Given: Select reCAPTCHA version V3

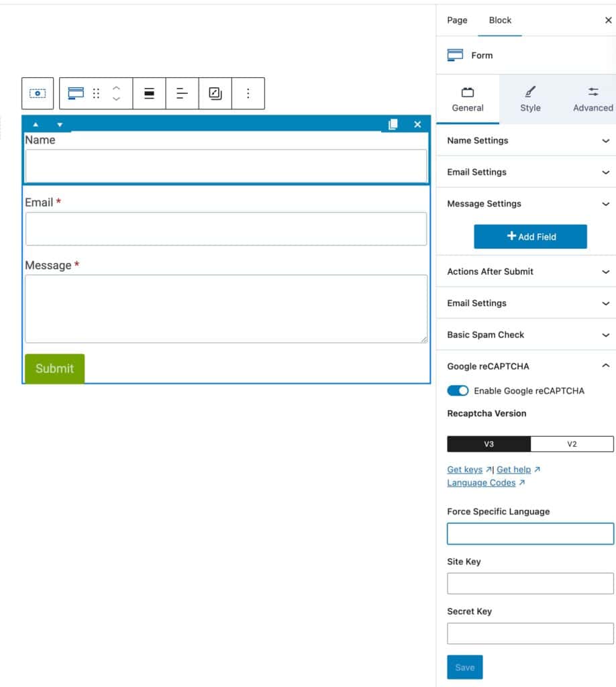Looking at the screenshot, I should click(x=489, y=444).
